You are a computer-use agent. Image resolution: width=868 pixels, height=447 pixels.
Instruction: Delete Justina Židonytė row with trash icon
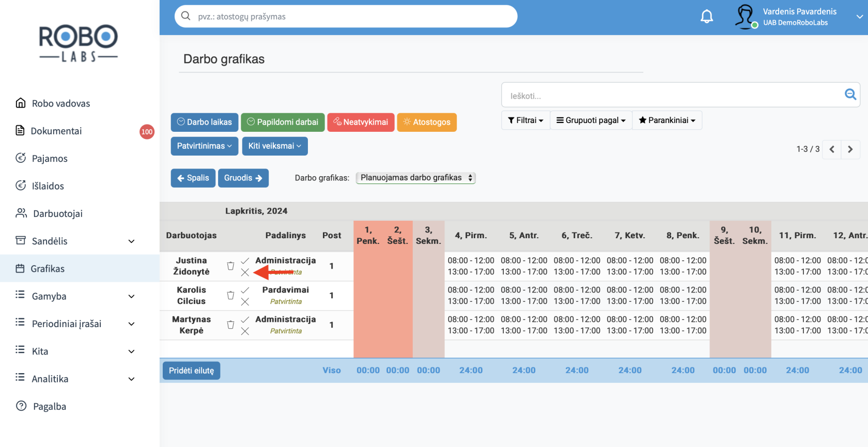coord(230,266)
